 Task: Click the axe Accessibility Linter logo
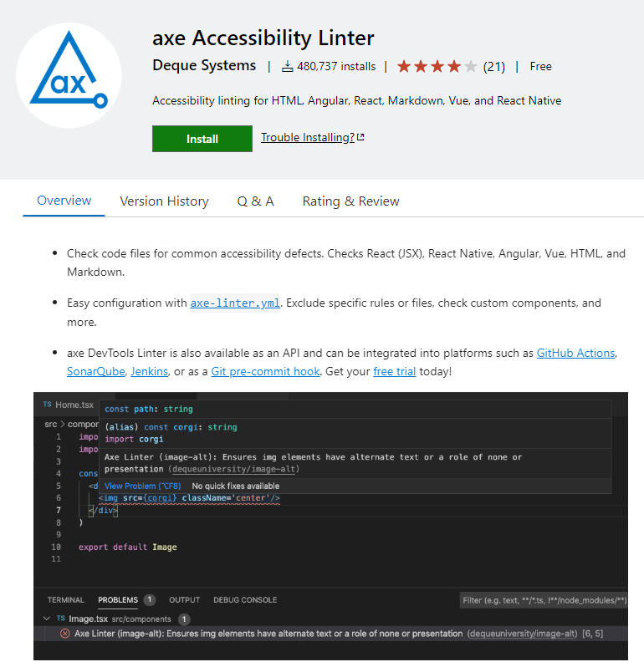pyautogui.click(x=69, y=75)
